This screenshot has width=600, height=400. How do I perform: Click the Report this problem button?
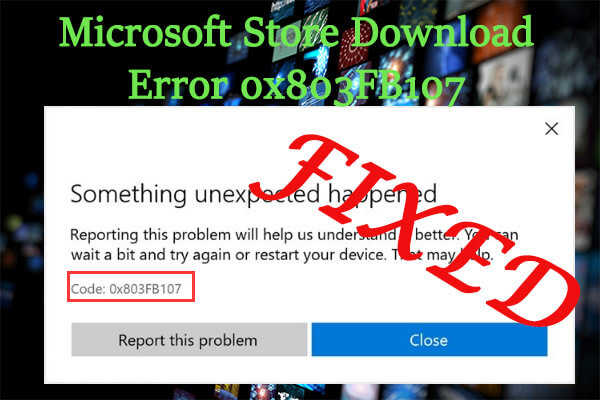(189, 340)
